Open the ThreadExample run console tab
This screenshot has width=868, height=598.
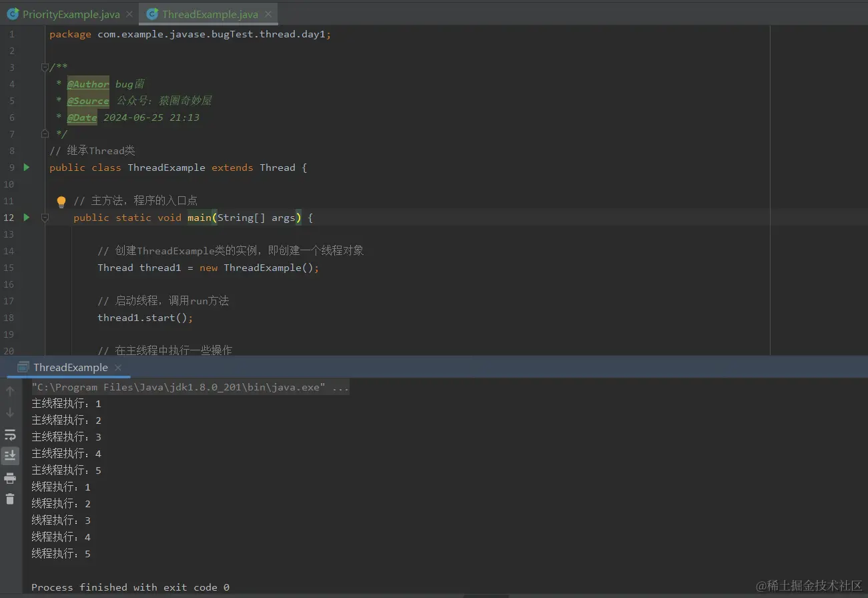pos(70,368)
